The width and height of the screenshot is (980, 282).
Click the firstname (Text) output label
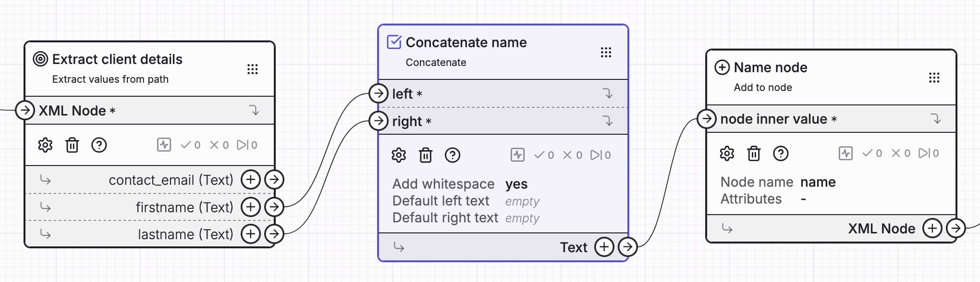pos(184,207)
